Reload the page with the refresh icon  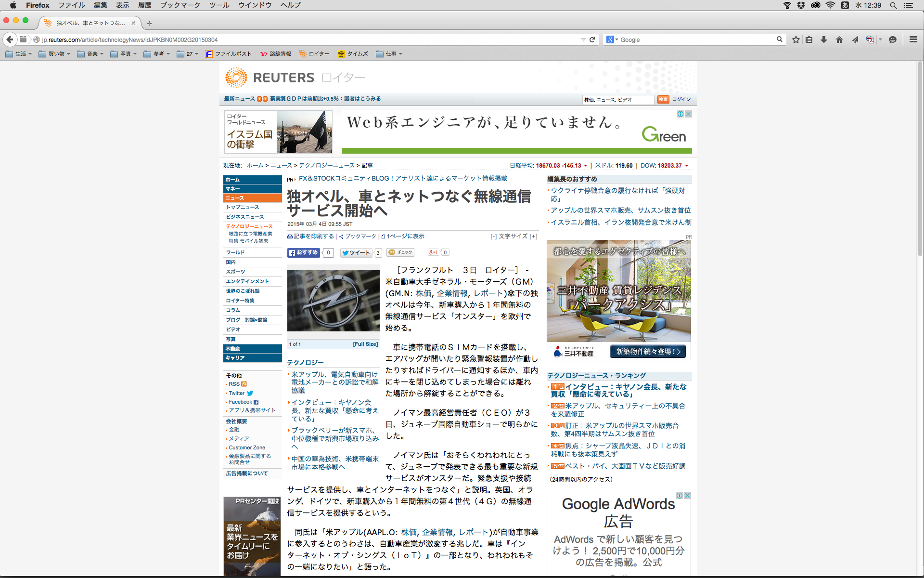point(592,39)
